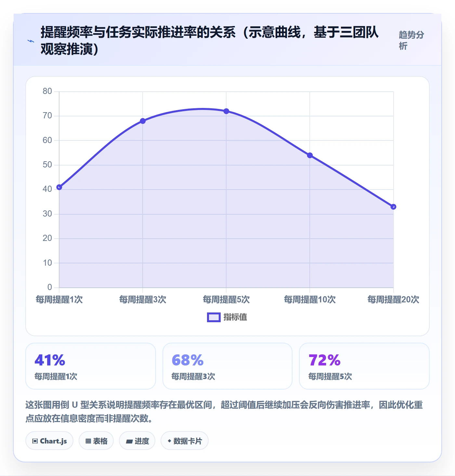Click the x-axis label 每周提醒20次

[x=393, y=299]
